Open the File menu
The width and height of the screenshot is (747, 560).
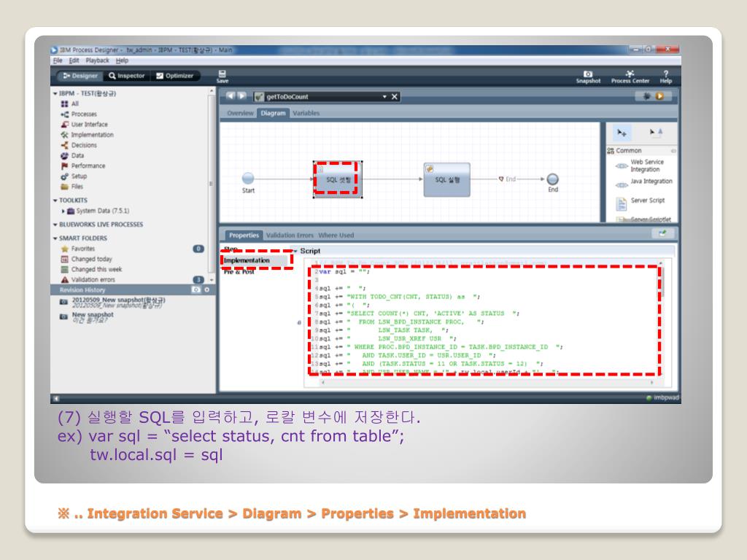pyautogui.click(x=58, y=61)
